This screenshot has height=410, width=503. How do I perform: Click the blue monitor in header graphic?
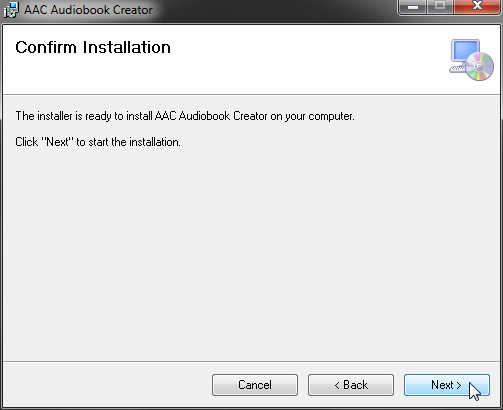pyautogui.click(x=465, y=51)
